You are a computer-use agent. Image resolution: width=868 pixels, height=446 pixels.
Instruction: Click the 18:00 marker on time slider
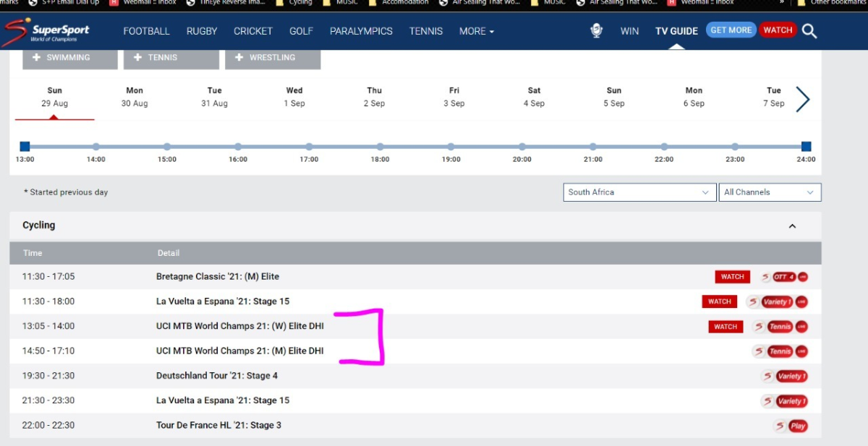point(380,147)
